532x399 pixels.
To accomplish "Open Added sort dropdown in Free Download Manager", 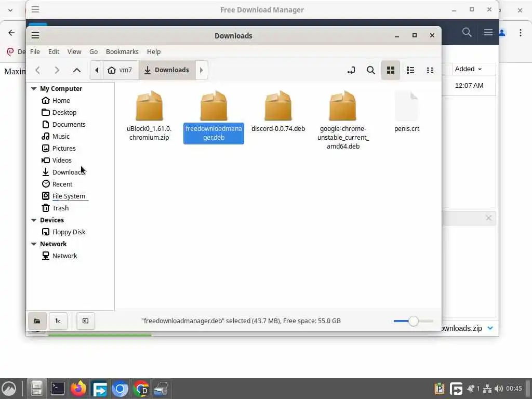I will (x=468, y=69).
